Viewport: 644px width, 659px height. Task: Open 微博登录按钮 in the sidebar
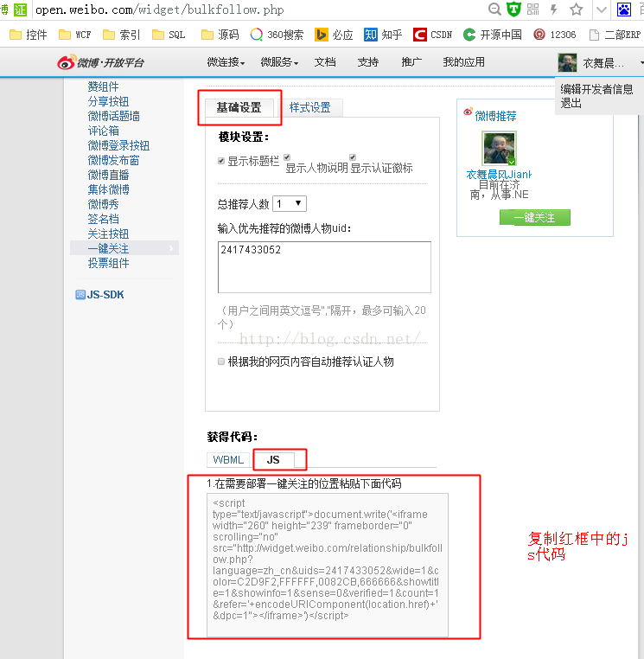click(x=118, y=145)
